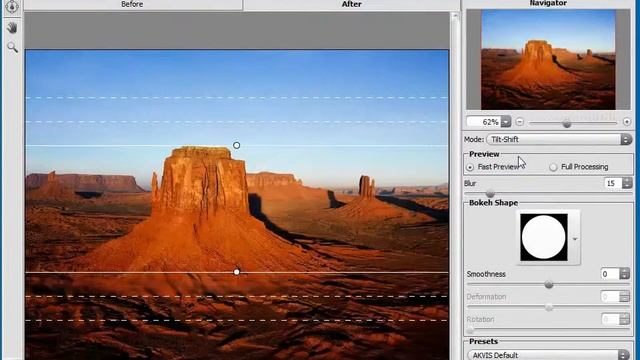The image size is (640, 360).
Task: Select the Fast Preview radio button
Action: click(x=470, y=167)
